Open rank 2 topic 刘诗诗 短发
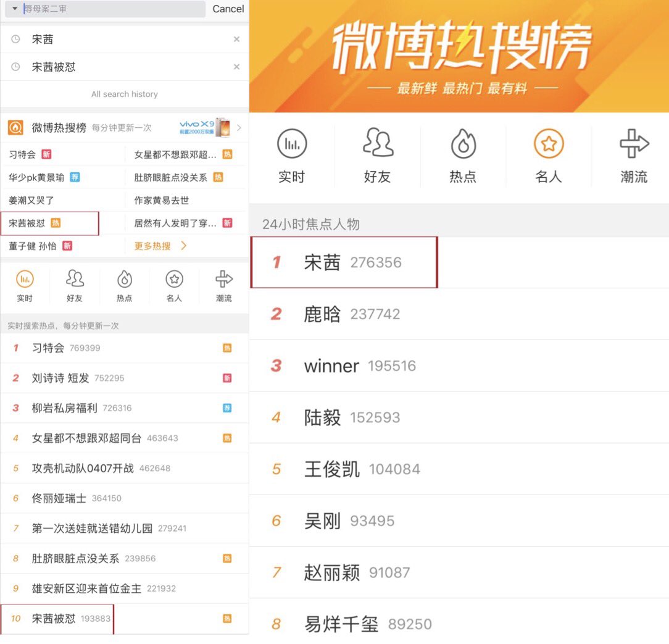 124,378
